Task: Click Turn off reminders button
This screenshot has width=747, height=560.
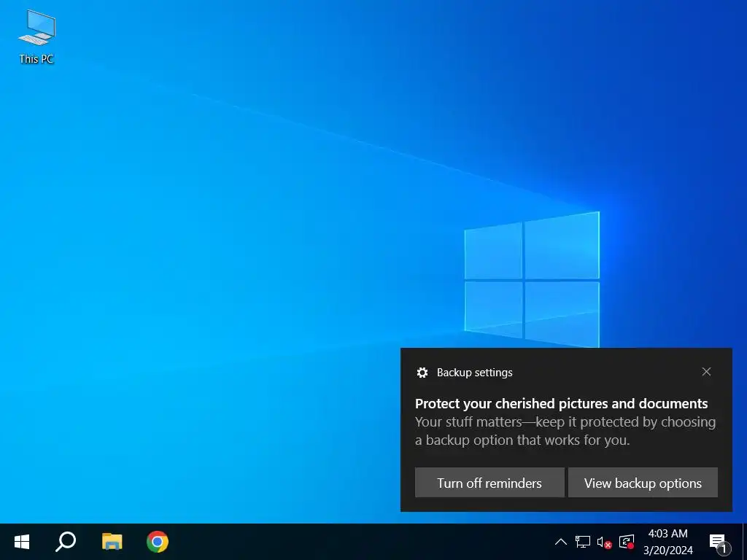Action: point(489,483)
